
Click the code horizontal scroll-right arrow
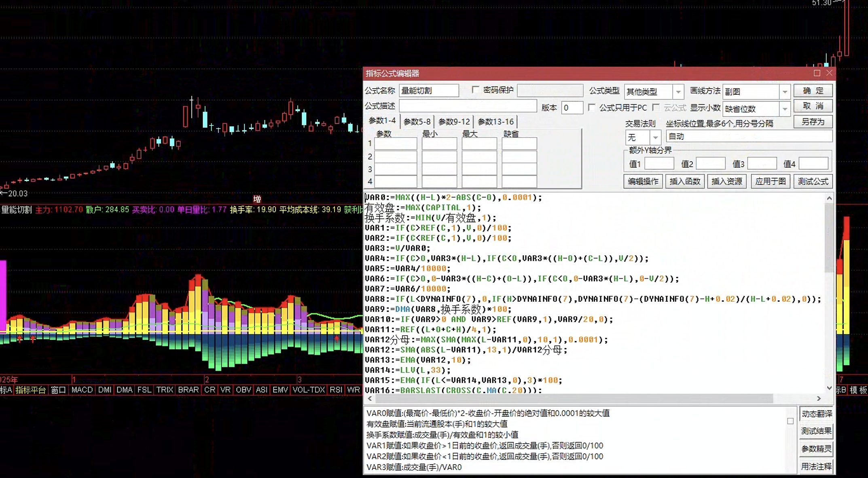click(x=819, y=398)
